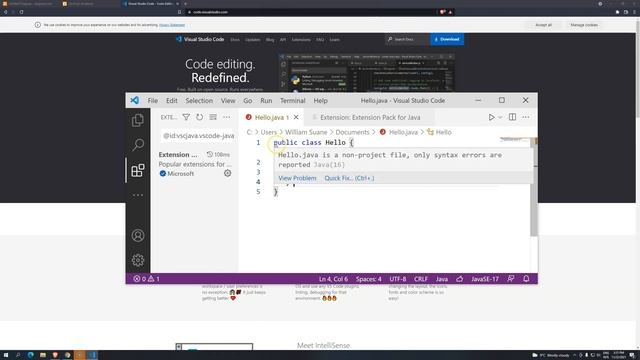Click View Problem in the hover popup
The width and height of the screenshot is (640, 360).
click(297, 178)
